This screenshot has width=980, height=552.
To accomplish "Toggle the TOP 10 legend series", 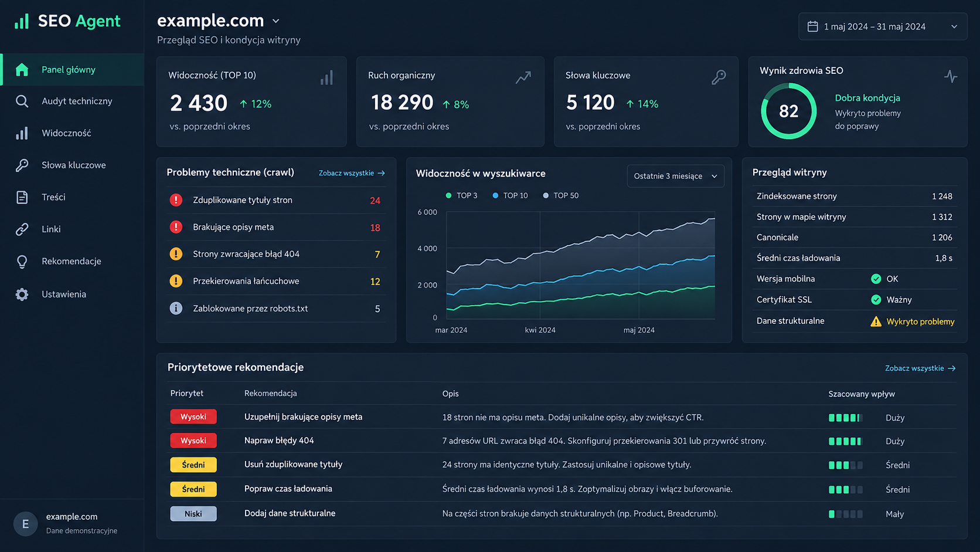I will coord(510,195).
